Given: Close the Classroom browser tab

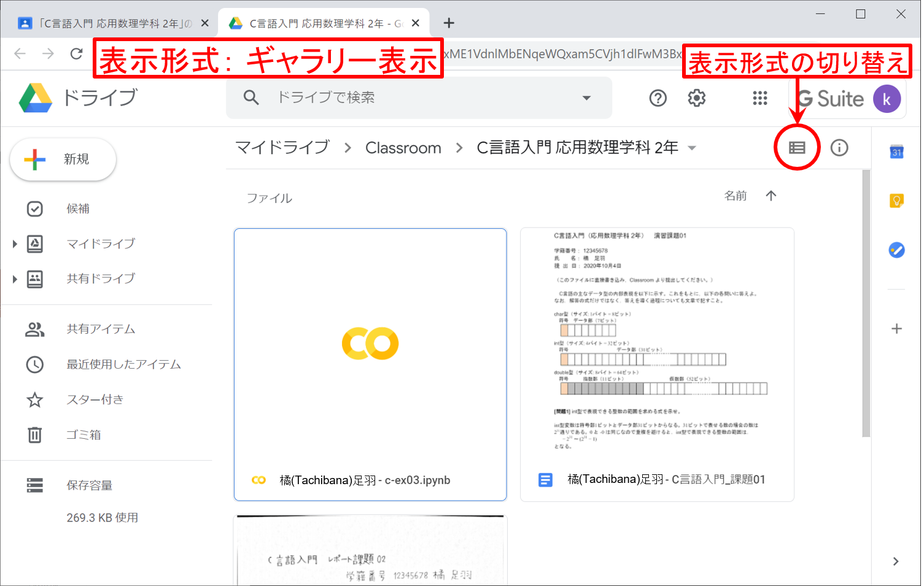Looking at the screenshot, I should pyautogui.click(x=205, y=23).
